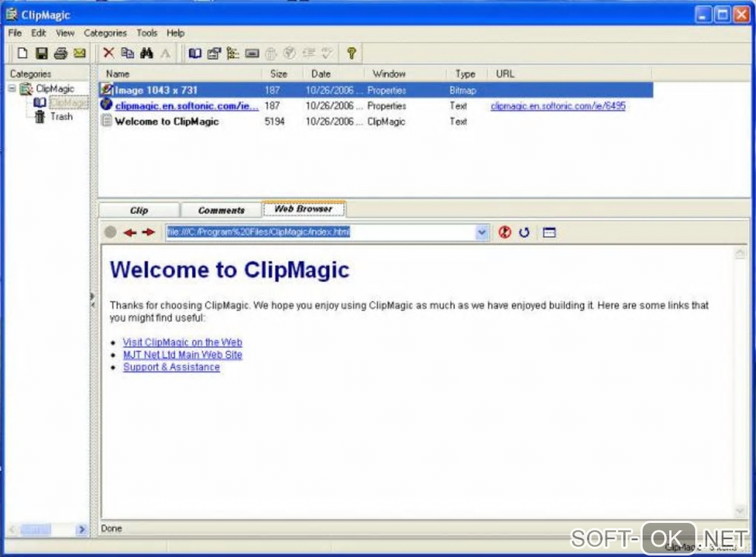Follow the Visit ClipMagic on the Web link

point(182,342)
